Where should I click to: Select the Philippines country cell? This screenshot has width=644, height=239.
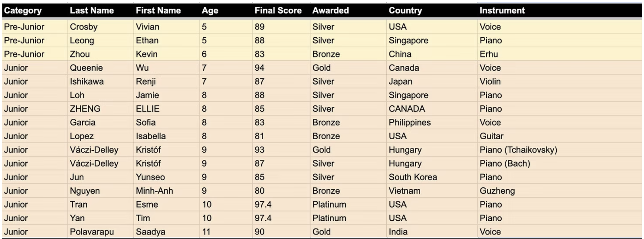[x=409, y=122]
